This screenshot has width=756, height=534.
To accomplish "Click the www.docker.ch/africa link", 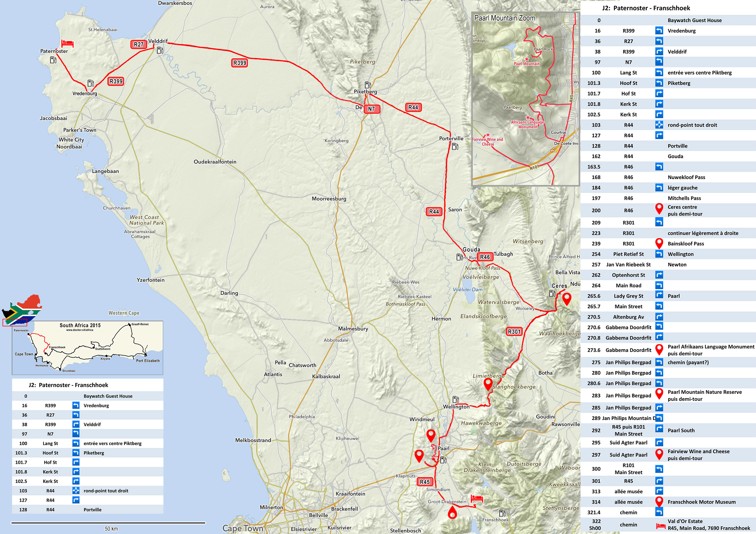I will point(79,330).
